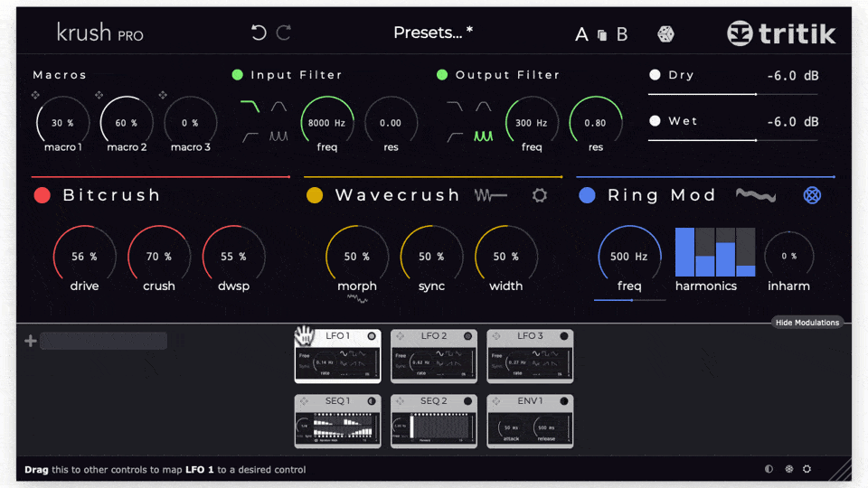Select the ENV 1 modulator panel

(x=529, y=420)
